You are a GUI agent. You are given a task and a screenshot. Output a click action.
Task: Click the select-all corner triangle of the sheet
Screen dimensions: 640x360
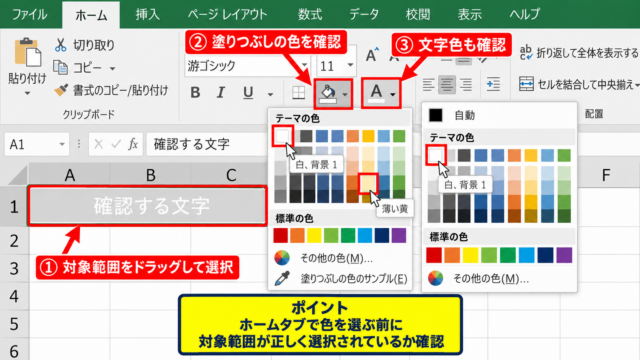pos(18,176)
